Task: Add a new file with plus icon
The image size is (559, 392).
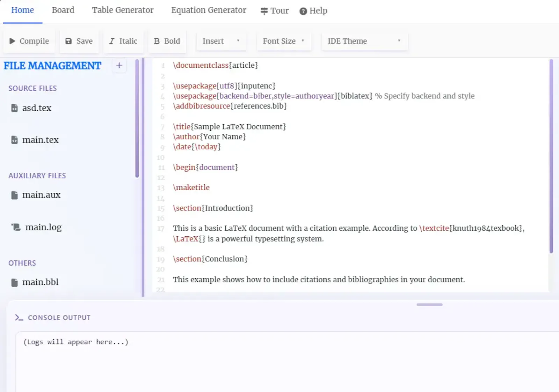Action: (119, 65)
